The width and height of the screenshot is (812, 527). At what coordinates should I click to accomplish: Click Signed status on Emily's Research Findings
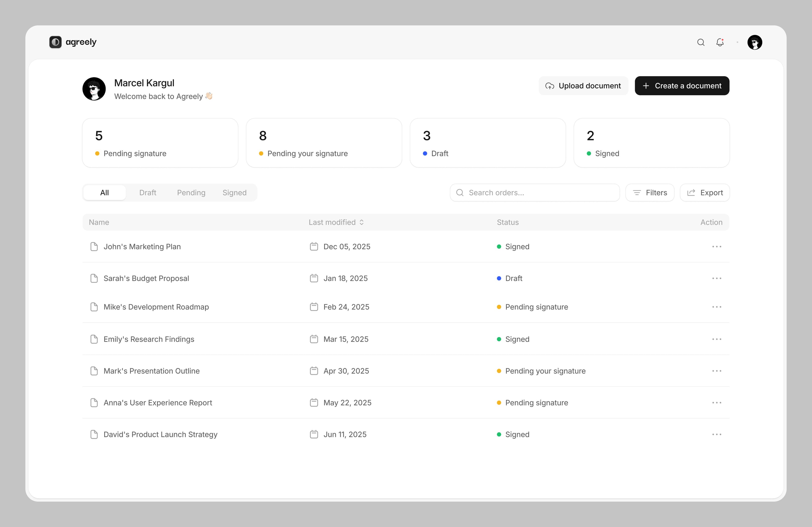513,339
